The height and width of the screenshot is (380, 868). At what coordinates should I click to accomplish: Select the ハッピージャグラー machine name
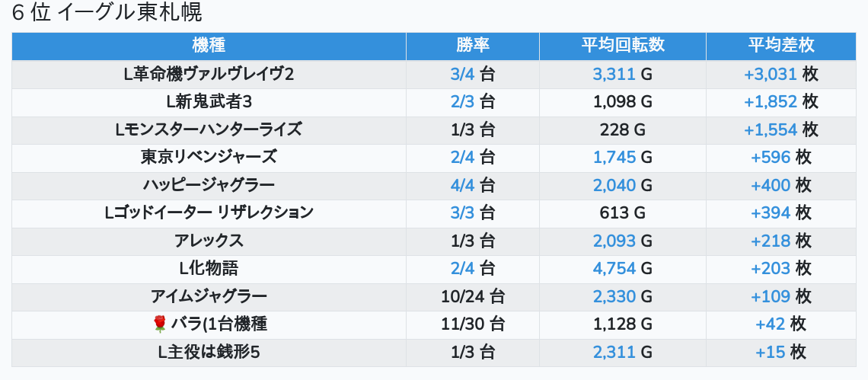coord(209,185)
